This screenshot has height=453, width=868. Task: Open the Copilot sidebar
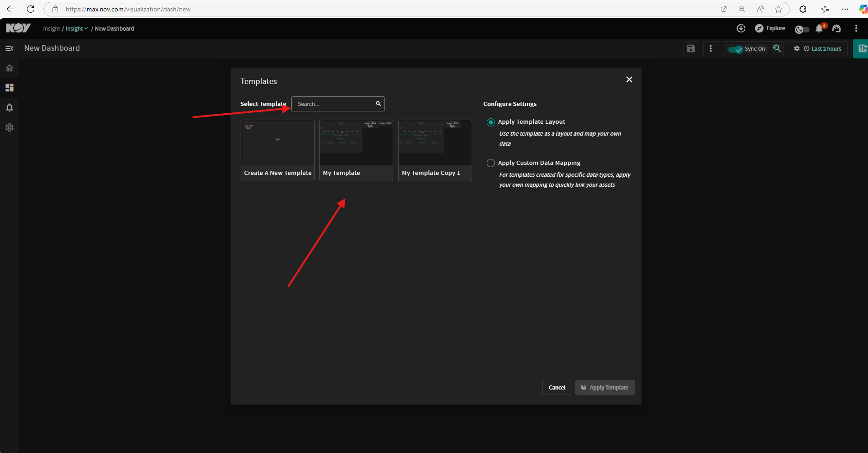pos(863,9)
